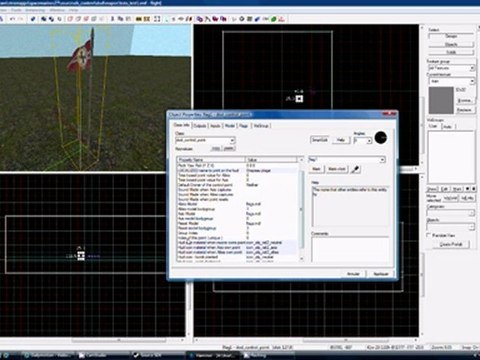Choose Groups selection mode in the sidebar

[x=451, y=36]
